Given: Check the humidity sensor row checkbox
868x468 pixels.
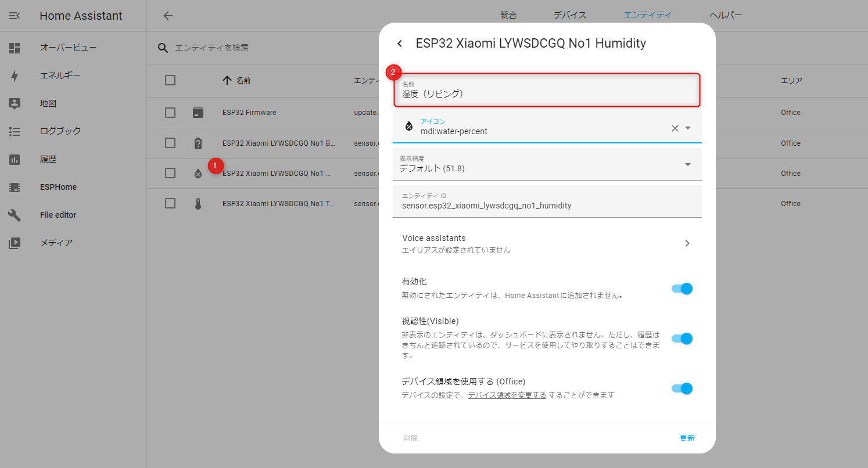Looking at the screenshot, I should 170,173.
